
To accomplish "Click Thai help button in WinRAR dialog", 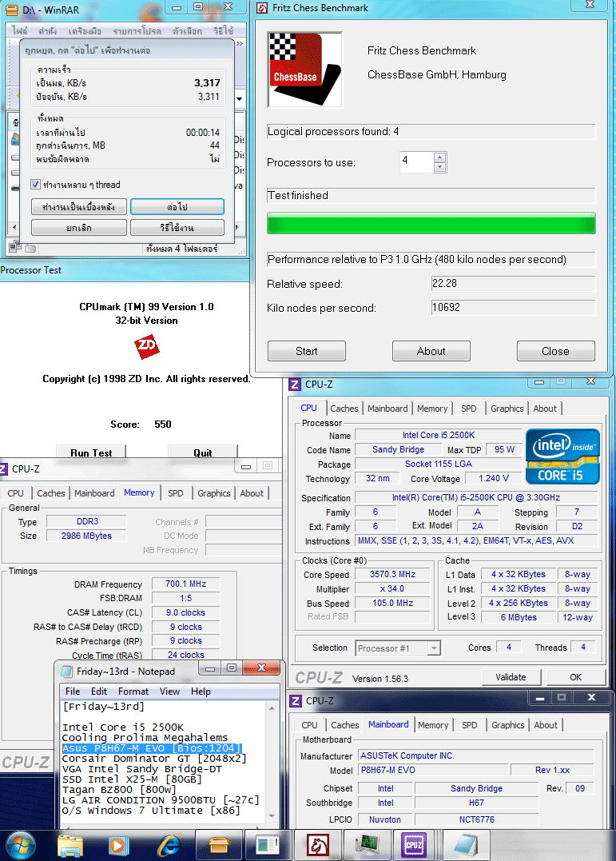I will point(177,227).
